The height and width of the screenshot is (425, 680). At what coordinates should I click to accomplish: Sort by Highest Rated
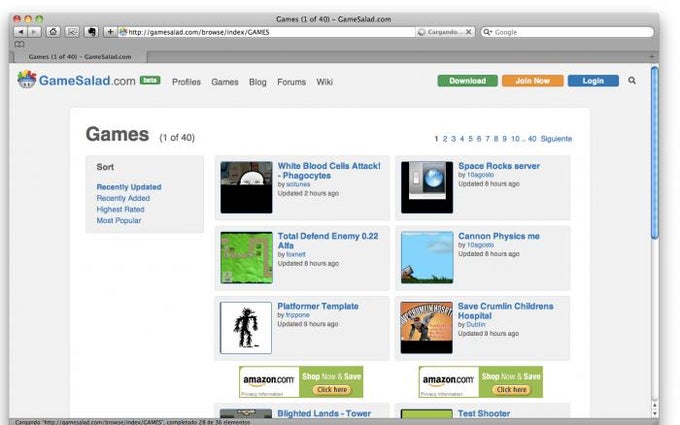pos(120,209)
